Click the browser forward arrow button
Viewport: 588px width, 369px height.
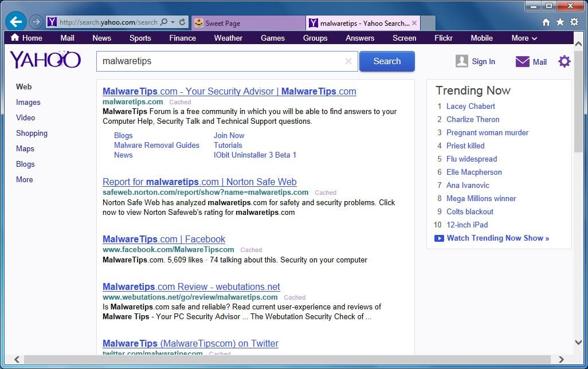(x=36, y=22)
